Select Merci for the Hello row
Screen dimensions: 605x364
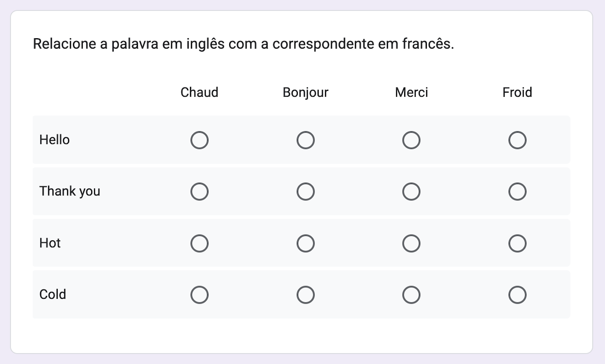411,140
